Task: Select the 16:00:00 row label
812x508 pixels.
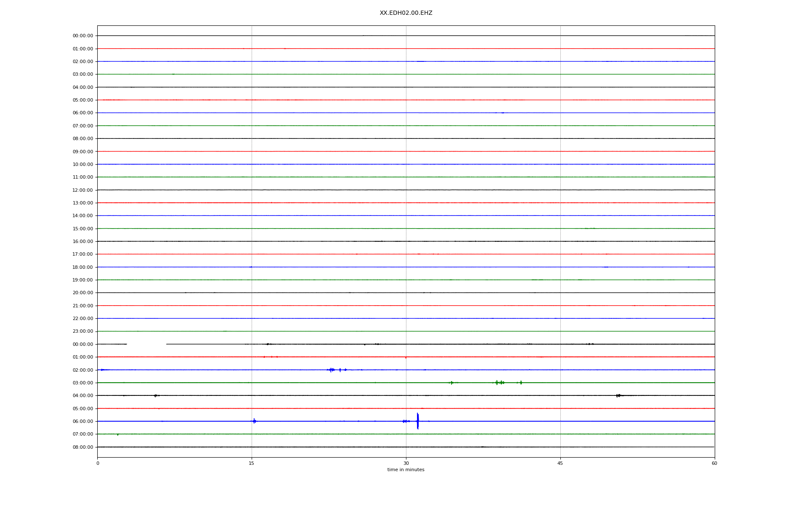Action: coord(82,242)
